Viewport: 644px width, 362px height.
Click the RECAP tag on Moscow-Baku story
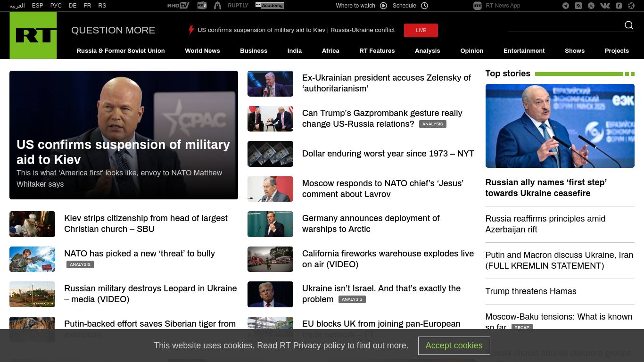click(x=521, y=327)
